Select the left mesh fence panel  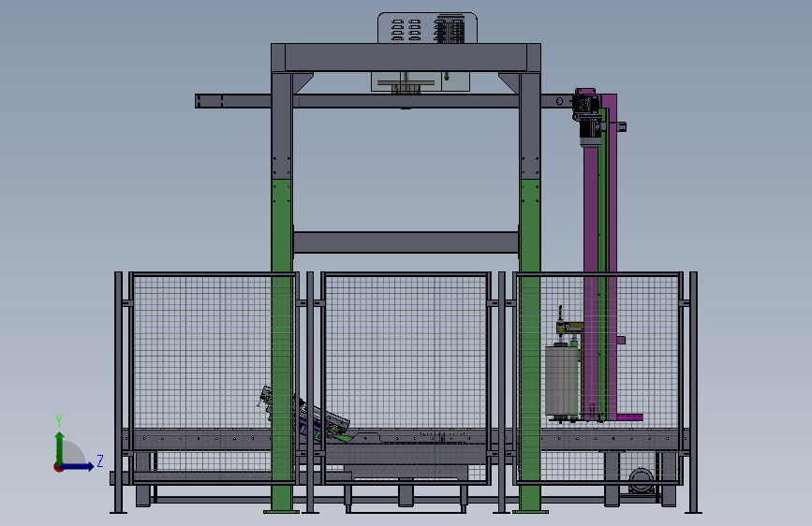click(214, 378)
